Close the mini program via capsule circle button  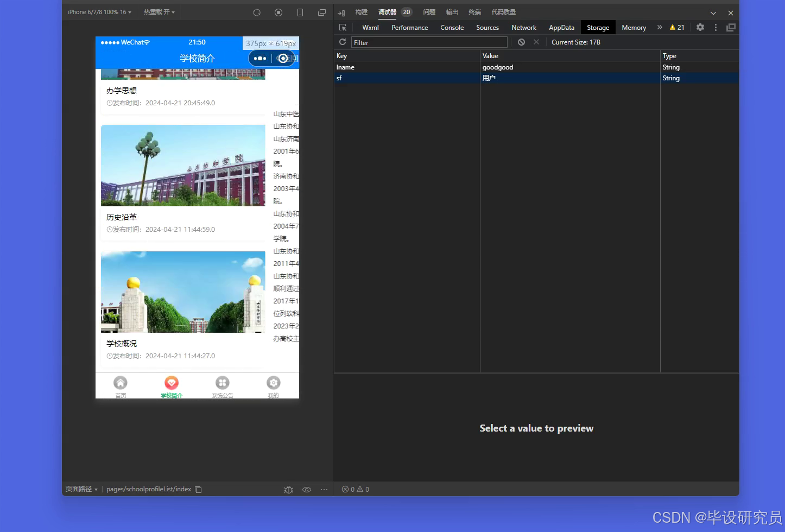click(x=283, y=58)
